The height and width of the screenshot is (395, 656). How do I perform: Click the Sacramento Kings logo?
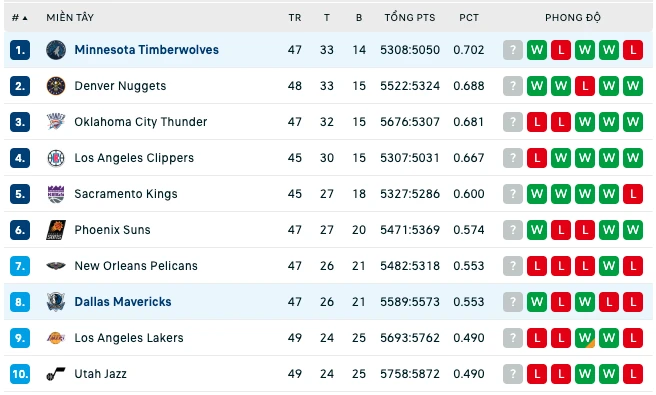point(56,194)
